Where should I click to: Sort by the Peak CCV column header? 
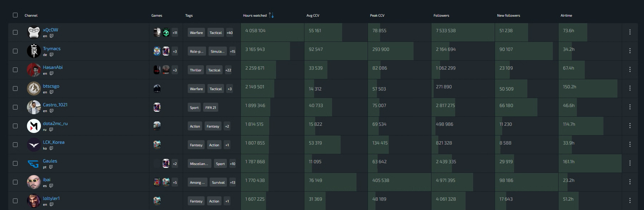(377, 15)
